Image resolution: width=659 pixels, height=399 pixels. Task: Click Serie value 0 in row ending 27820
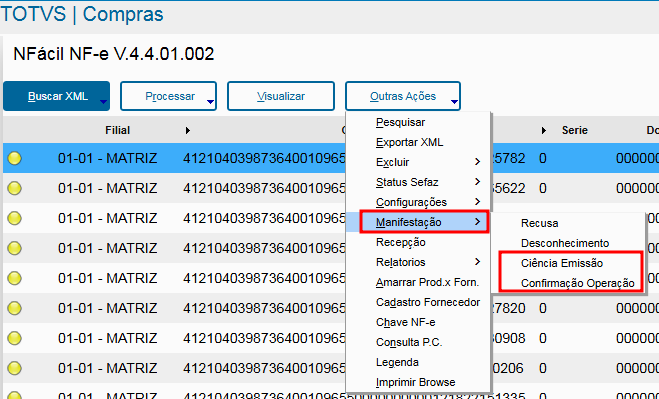click(543, 308)
